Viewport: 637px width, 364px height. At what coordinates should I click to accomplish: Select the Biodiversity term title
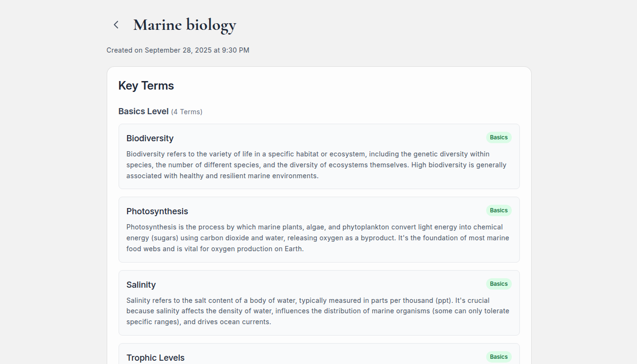[x=150, y=138]
